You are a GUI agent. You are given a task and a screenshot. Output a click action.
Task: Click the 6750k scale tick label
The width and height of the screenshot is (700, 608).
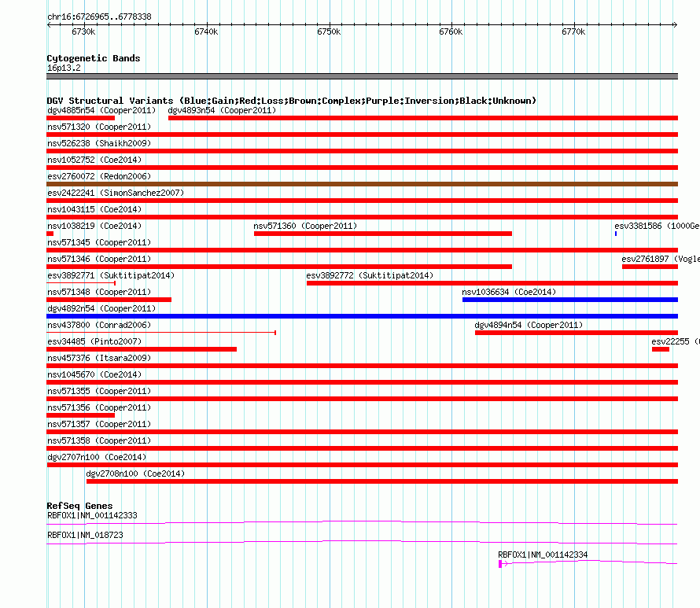[329, 31]
